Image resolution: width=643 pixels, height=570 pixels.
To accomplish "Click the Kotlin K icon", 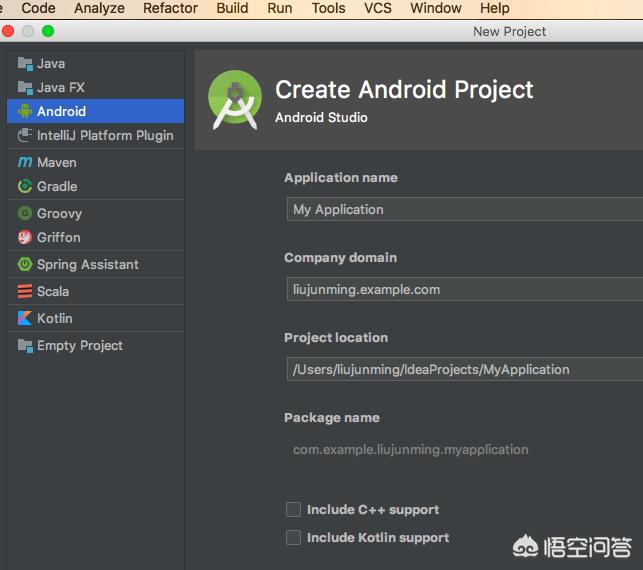I will 25,318.
